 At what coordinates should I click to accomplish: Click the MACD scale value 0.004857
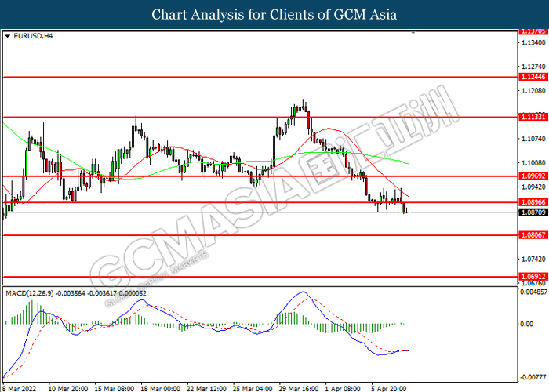533,292
